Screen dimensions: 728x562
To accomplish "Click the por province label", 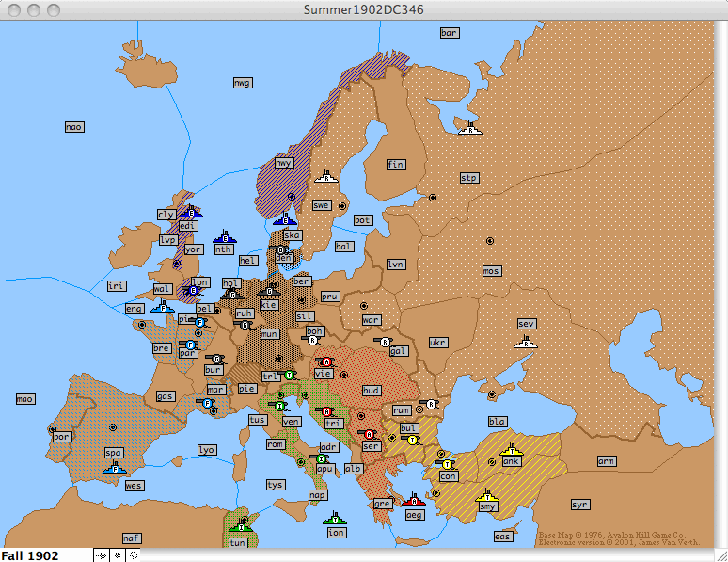I will 61,437.
